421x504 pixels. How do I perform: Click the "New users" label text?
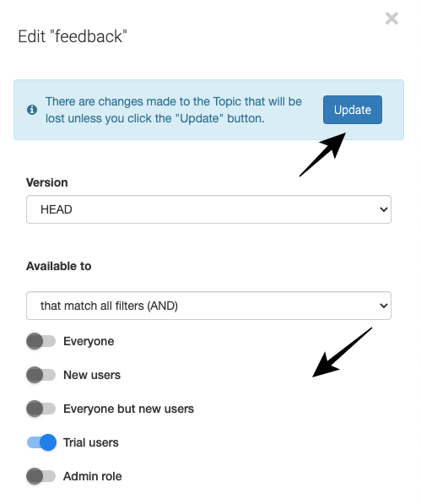click(92, 375)
